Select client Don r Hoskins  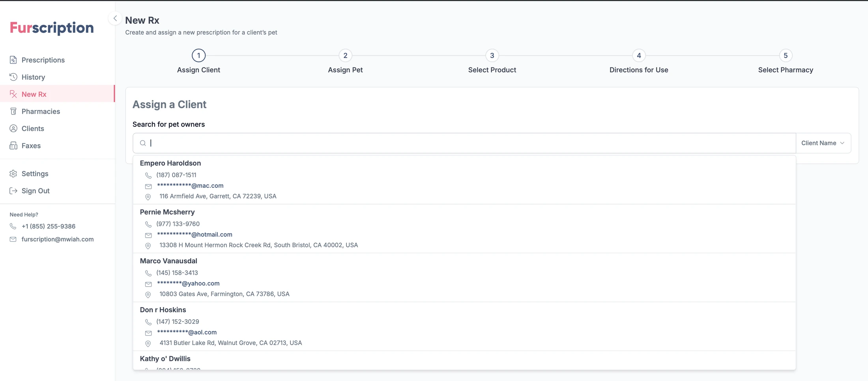coord(464,327)
